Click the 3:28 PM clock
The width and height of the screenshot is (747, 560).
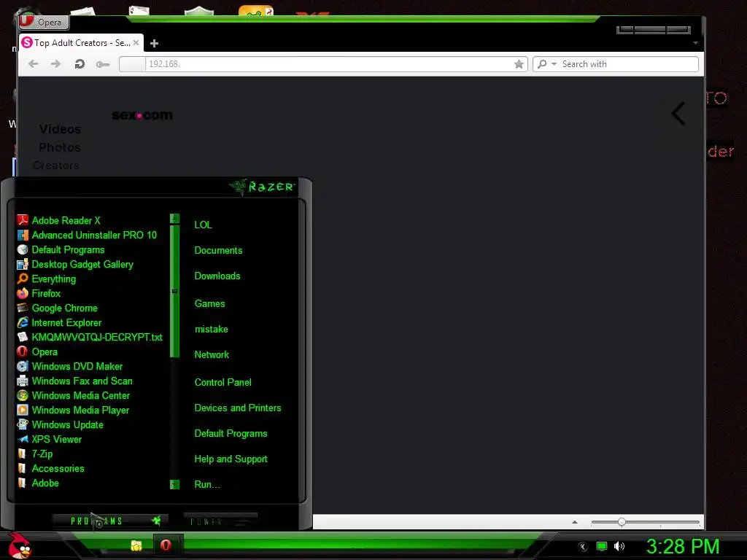click(x=683, y=546)
